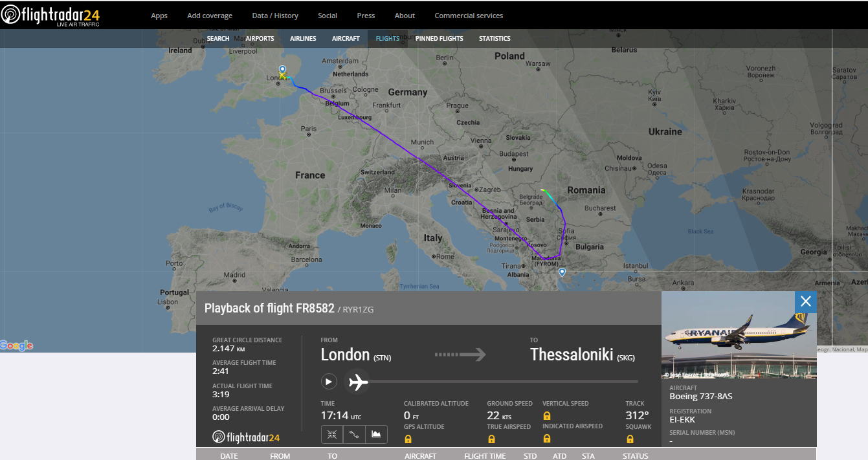Open the Apps menu
The height and width of the screenshot is (460, 868).
(x=159, y=16)
